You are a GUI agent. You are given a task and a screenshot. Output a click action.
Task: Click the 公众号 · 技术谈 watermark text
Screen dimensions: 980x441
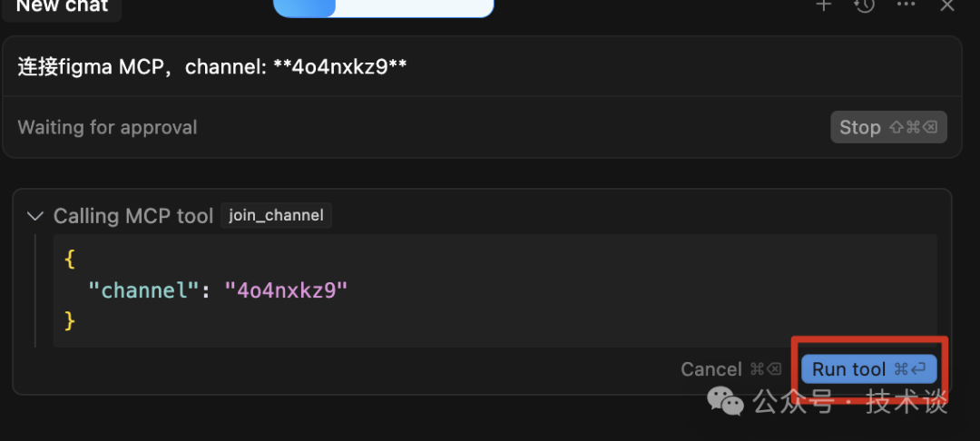850,402
